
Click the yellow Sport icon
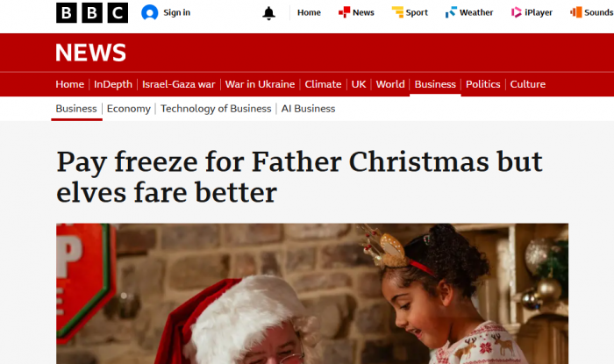(x=397, y=12)
